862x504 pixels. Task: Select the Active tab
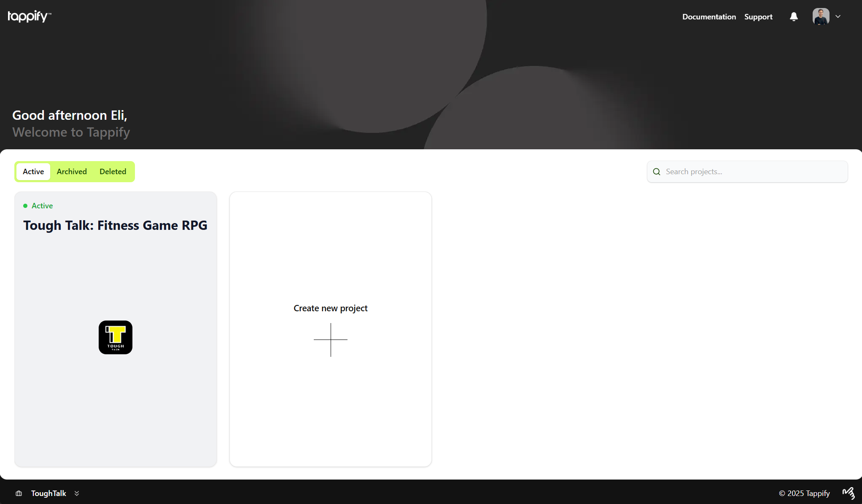33,172
